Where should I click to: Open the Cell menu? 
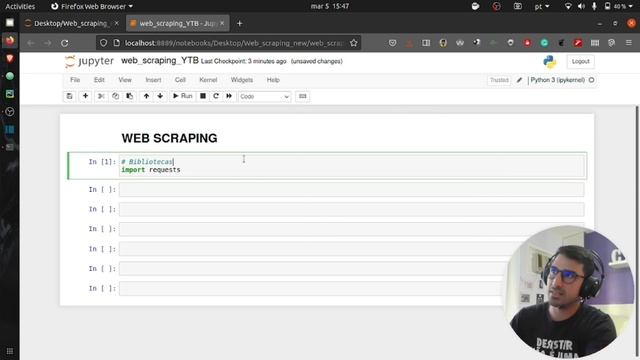180,80
